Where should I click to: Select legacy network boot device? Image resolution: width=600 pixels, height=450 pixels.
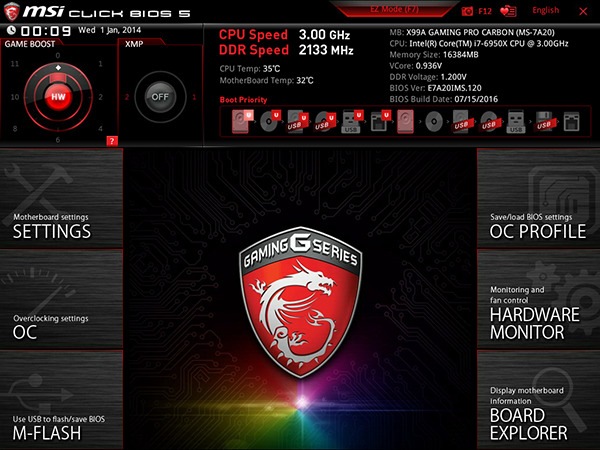pyautogui.click(x=571, y=122)
